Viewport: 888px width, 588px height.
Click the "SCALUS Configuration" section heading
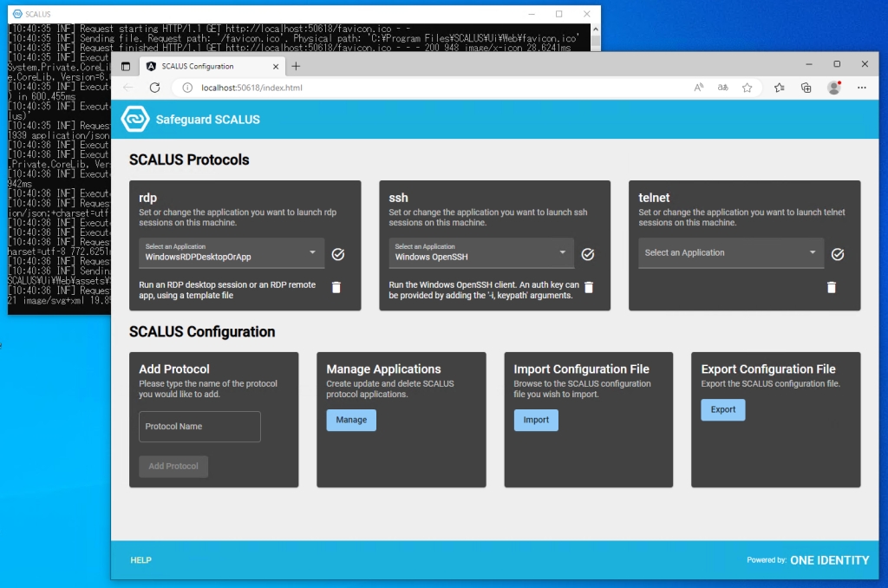[202, 331]
